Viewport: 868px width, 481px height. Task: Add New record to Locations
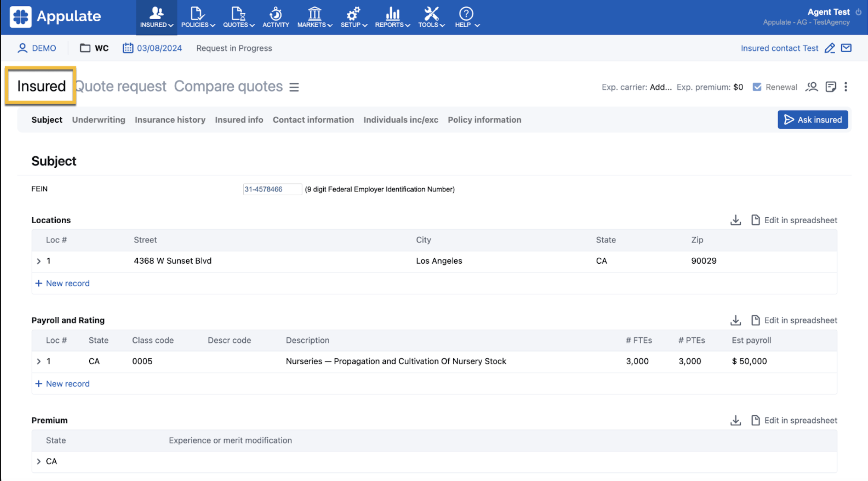coord(62,283)
